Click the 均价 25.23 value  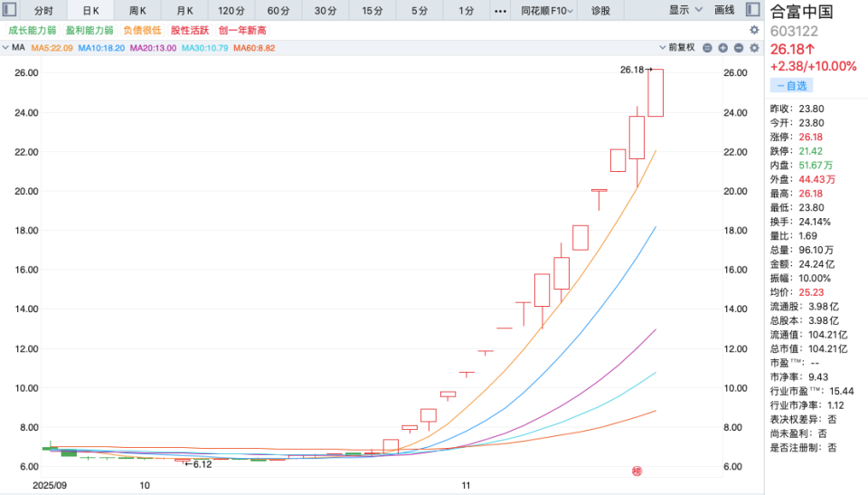point(811,292)
